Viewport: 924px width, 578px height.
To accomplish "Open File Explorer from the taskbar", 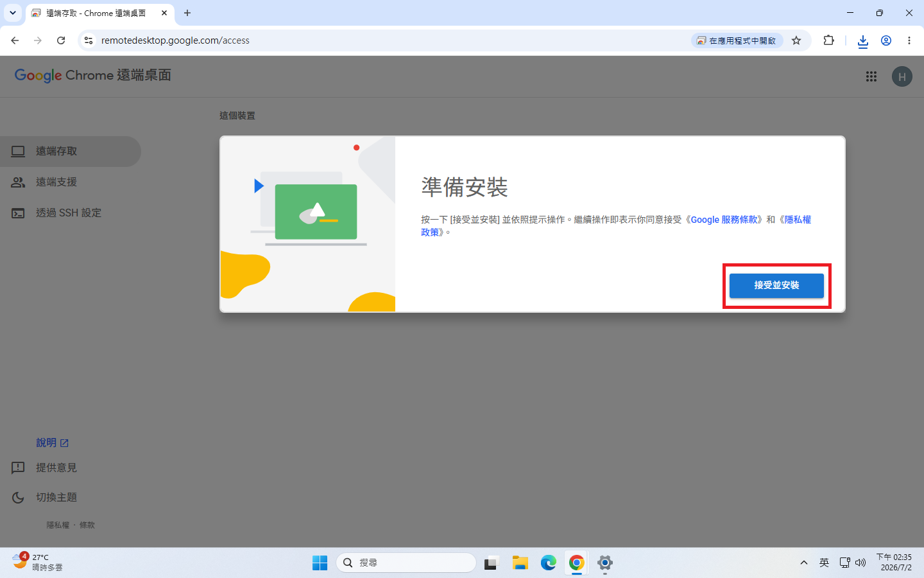I will pos(520,563).
